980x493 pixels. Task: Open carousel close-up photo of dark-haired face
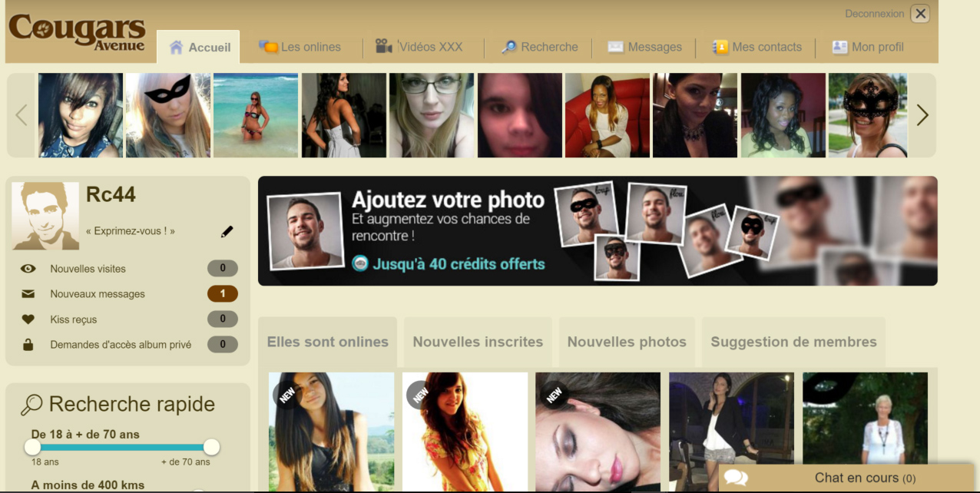[520, 115]
